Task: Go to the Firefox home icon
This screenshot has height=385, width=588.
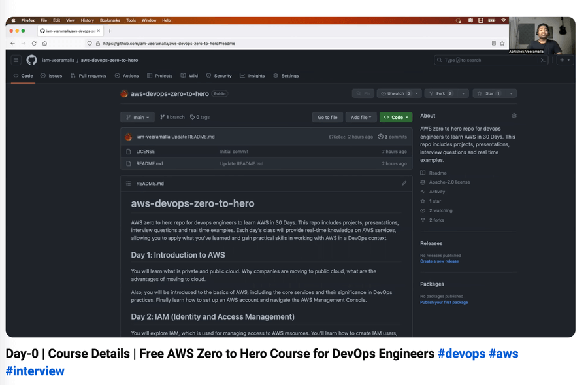Action: tap(44, 44)
